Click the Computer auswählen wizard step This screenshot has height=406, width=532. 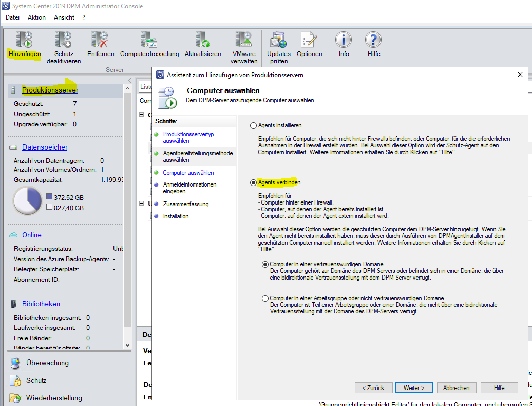coord(188,173)
